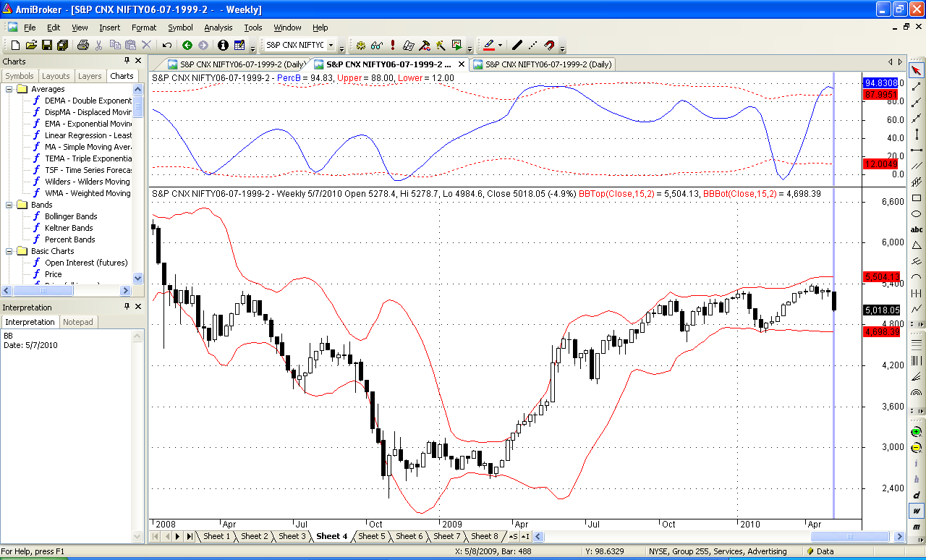The image size is (926, 560).
Task: Choose the arc drawing tool
Action: [x=917, y=277]
